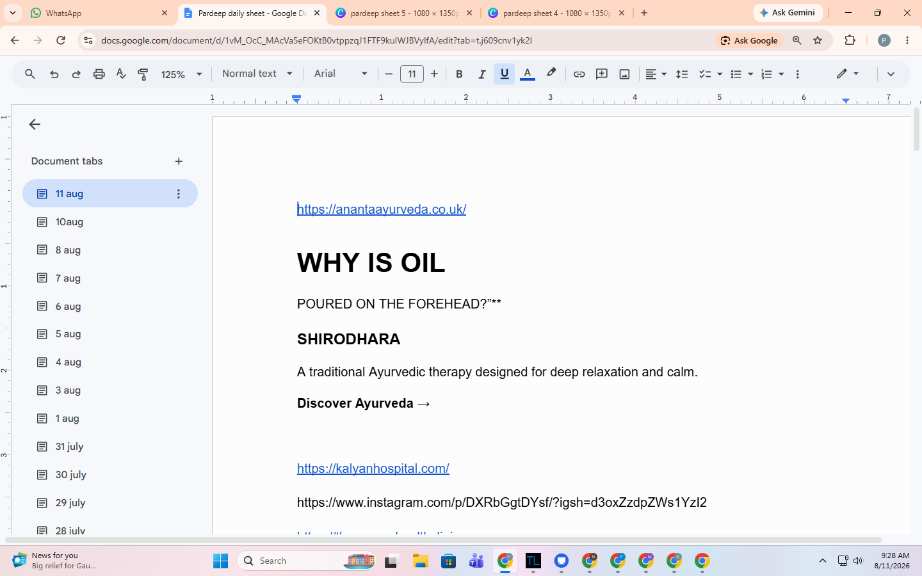Click the Undo arrow icon
The height and width of the screenshot is (576, 922).
tap(54, 74)
